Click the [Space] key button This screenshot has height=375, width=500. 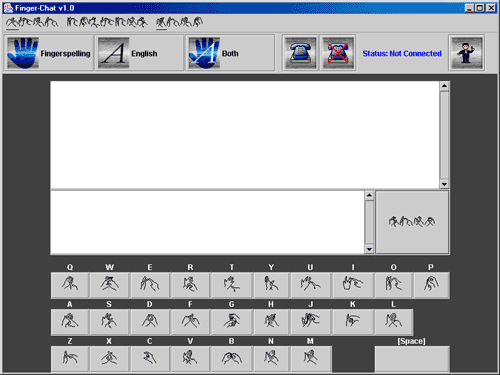pyautogui.click(x=412, y=359)
